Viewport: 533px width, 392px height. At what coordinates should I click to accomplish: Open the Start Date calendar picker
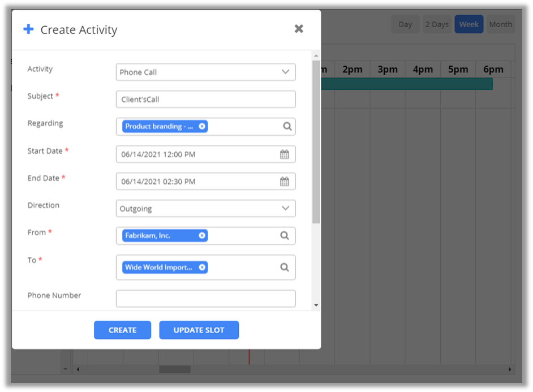285,154
